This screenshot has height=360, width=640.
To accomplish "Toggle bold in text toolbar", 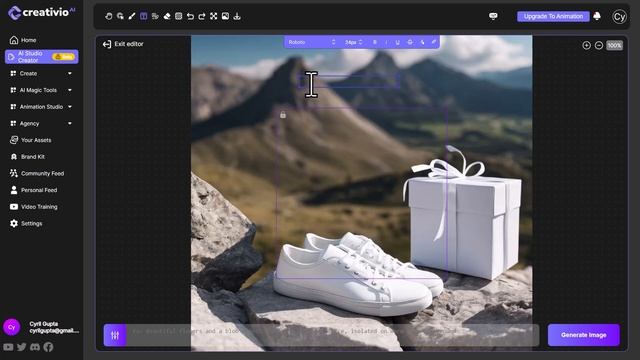I will tap(375, 42).
